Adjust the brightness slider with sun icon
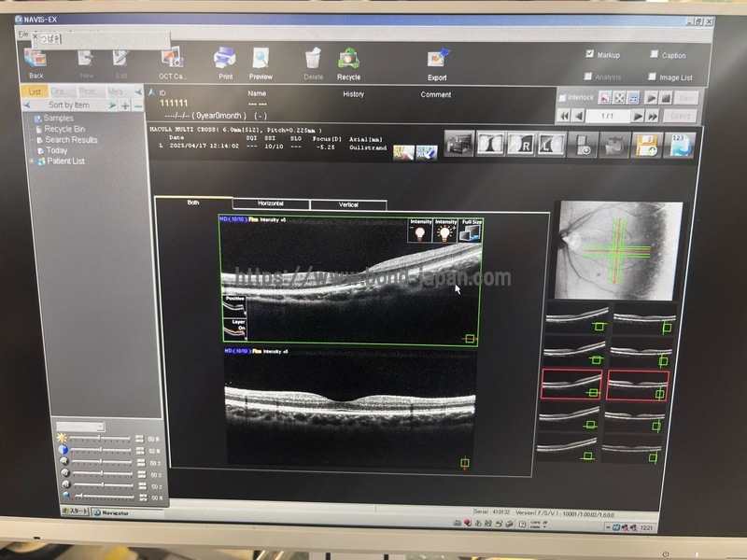Image resolution: width=747 pixels, height=560 pixels. click(x=101, y=438)
